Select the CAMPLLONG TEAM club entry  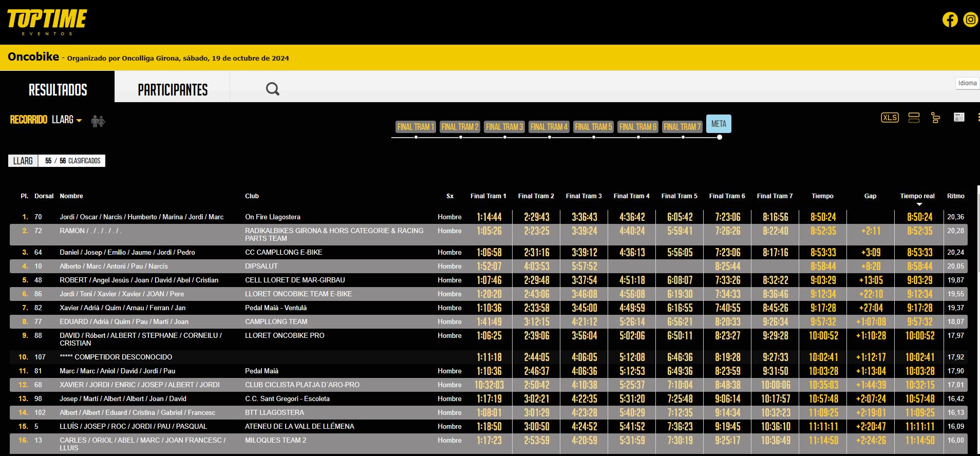coord(276,321)
